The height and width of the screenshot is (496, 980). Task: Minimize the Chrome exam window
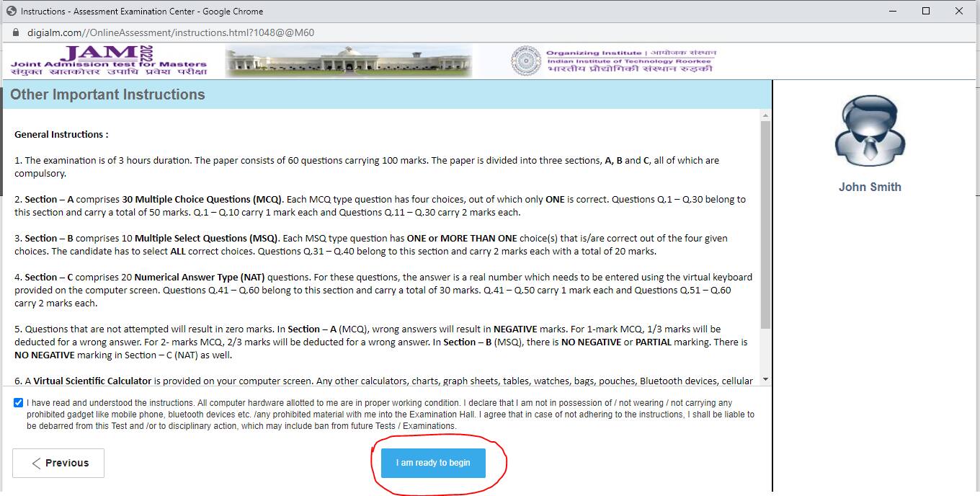[894, 11]
